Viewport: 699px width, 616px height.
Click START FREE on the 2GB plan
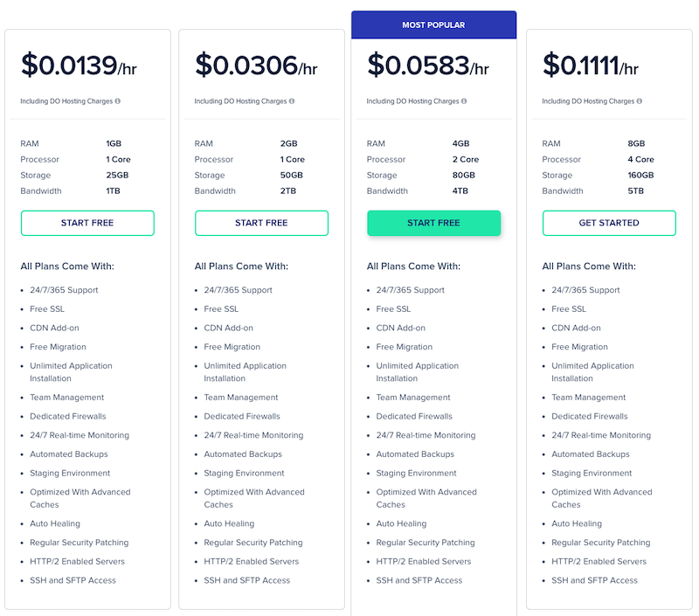coord(261,223)
